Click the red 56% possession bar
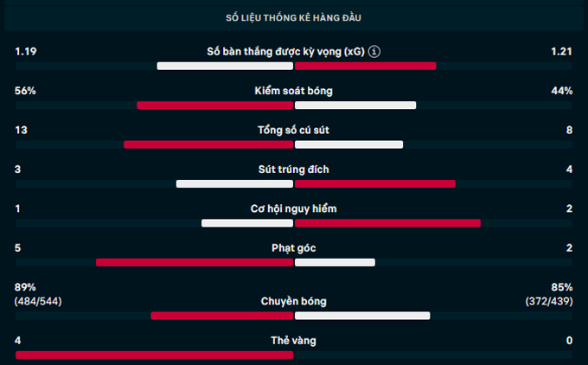The width and height of the screenshot is (588, 365). (214, 106)
